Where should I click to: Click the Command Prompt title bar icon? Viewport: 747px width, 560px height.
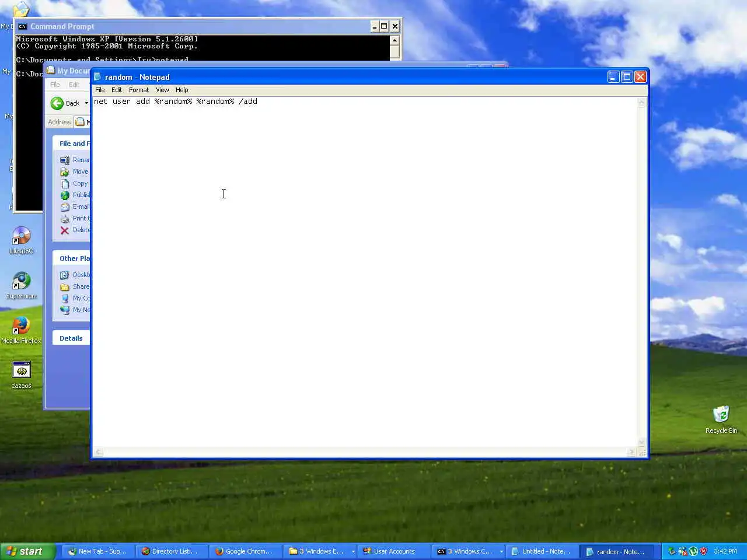click(22, 26)
